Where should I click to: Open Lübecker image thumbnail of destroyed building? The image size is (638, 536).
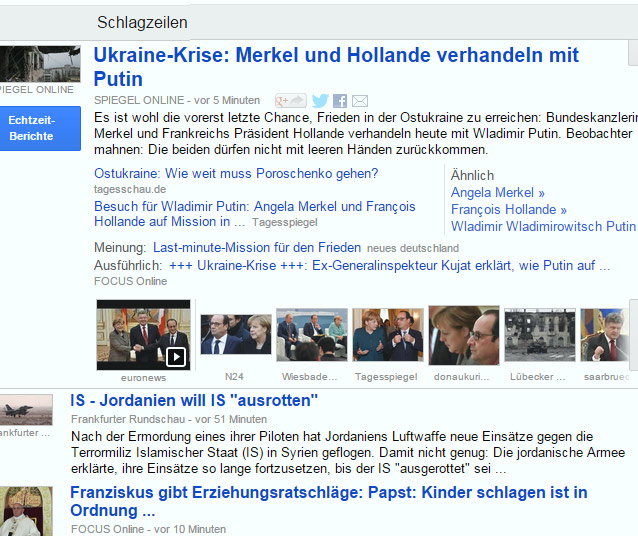tap(540, 335)
